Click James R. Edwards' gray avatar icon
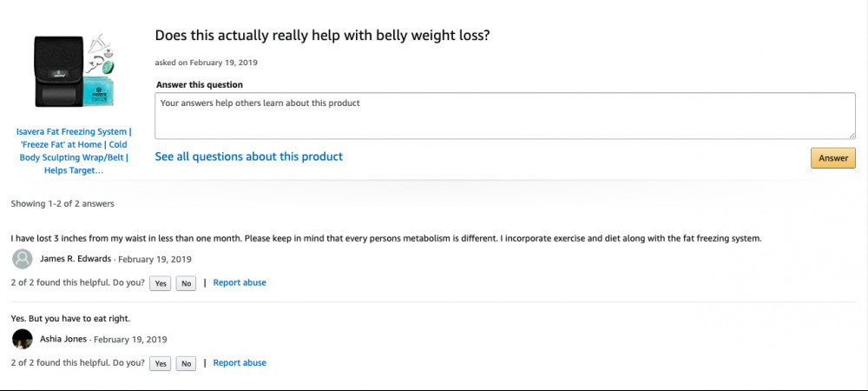868x391 pixels. (23, 259)
